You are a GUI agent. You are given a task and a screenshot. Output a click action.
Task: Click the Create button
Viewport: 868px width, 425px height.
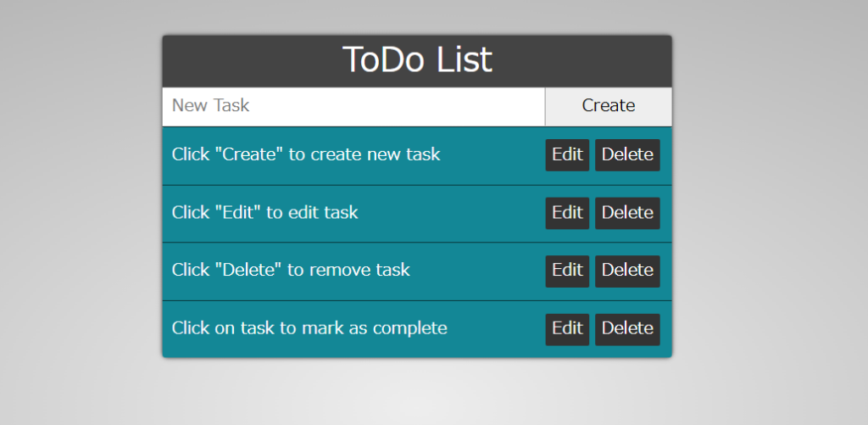pyautogui.click(x=609, y=106)
